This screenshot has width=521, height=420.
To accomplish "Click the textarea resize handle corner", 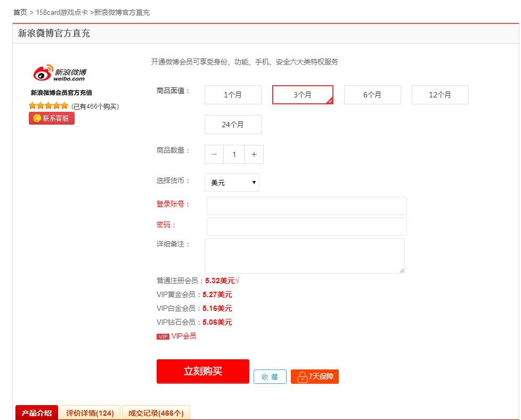I will (x=402, y=271).
